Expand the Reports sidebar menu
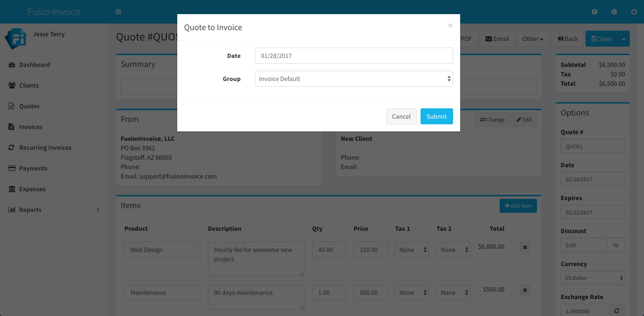Viewport: 644px width, 316px height. point(31,210)
